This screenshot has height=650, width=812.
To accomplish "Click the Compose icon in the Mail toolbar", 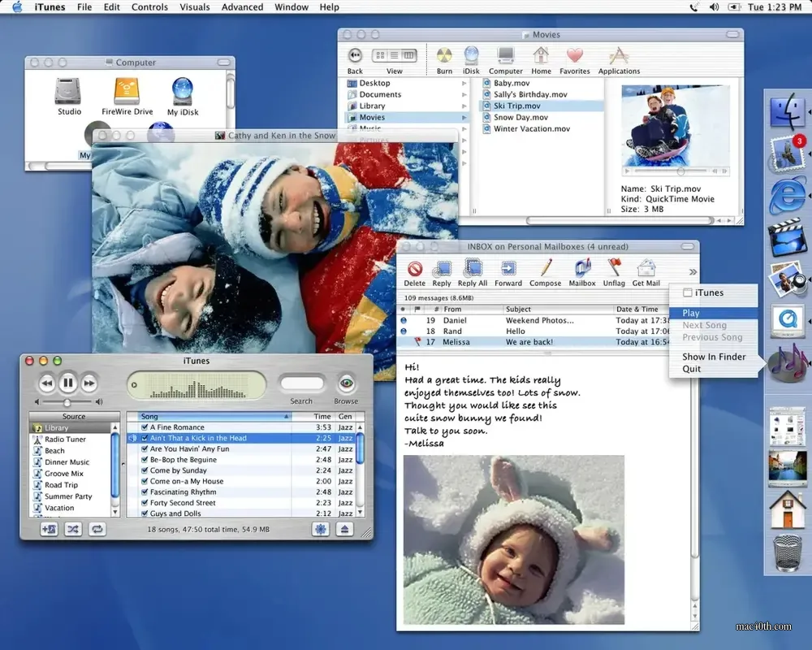I will (x=545, y=270).
